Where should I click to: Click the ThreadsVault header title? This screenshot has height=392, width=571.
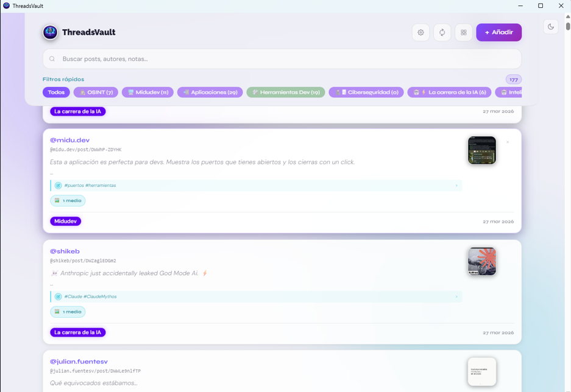89,32
